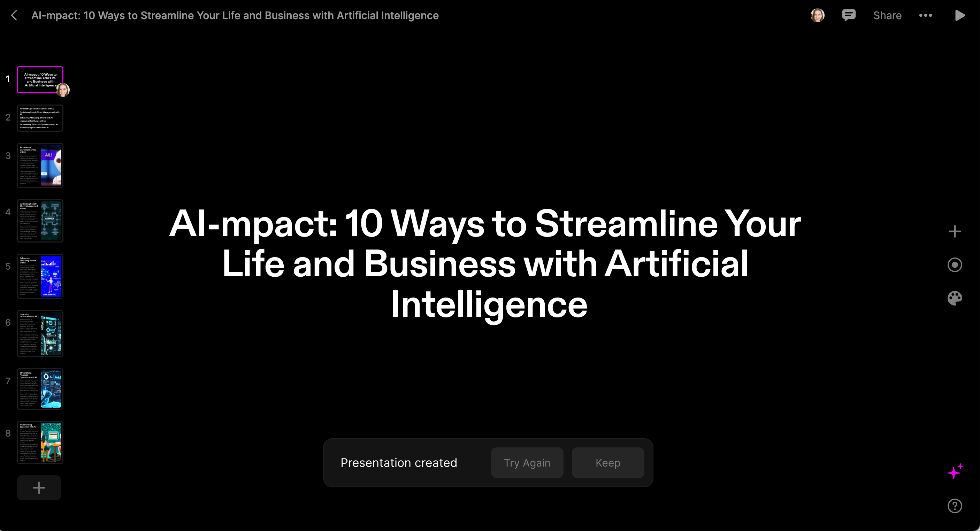Click the back arrow navigation icon
Viewport: 980px width, 531px height.
pos(15,15)
